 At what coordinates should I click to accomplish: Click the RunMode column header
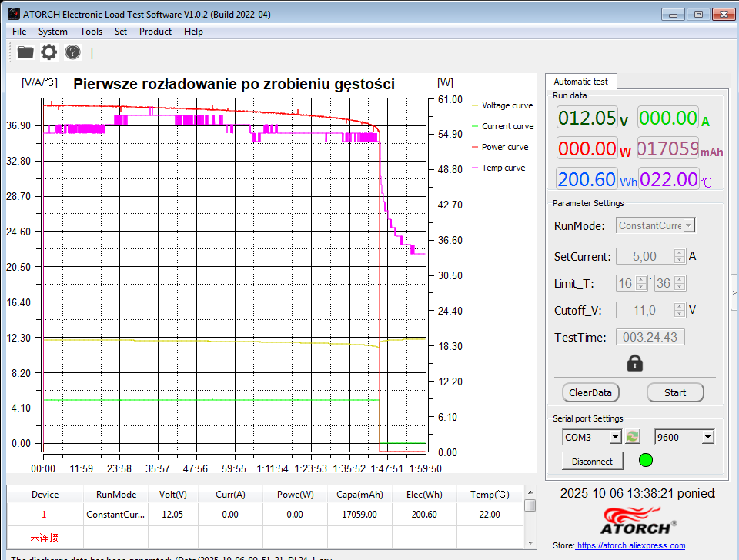click(116, 494)
